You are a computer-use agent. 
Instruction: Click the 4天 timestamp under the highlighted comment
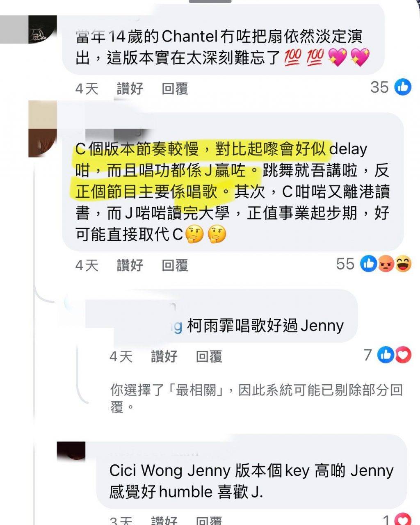87,265
